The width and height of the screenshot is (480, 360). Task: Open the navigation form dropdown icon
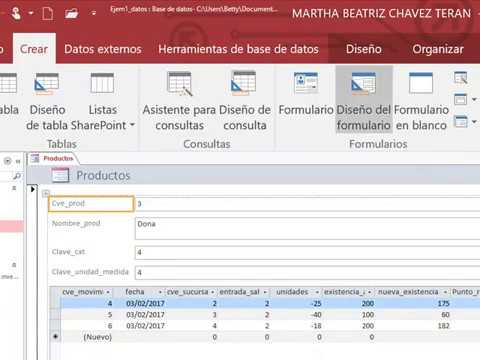(x=465, y=99)
